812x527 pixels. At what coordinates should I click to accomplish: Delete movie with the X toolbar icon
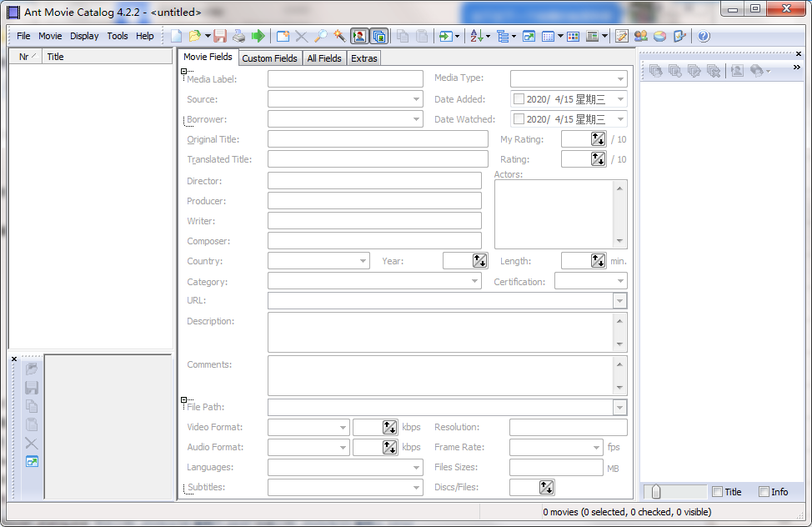click(x=302, y=37)
